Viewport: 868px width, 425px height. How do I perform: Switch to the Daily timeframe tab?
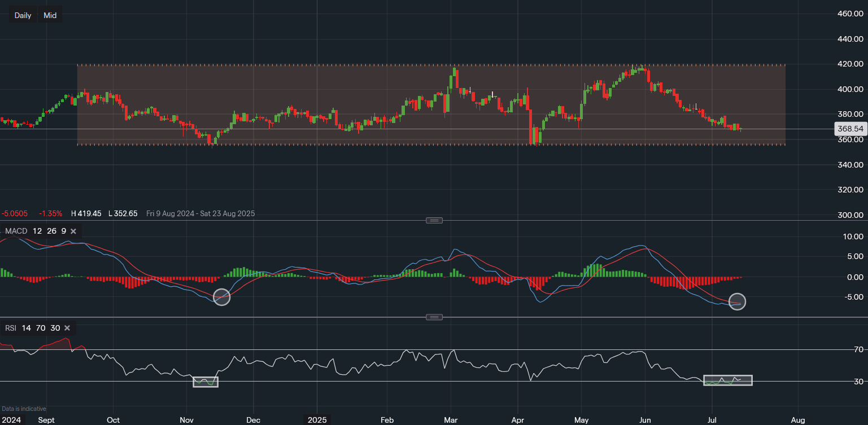(22, 15)
